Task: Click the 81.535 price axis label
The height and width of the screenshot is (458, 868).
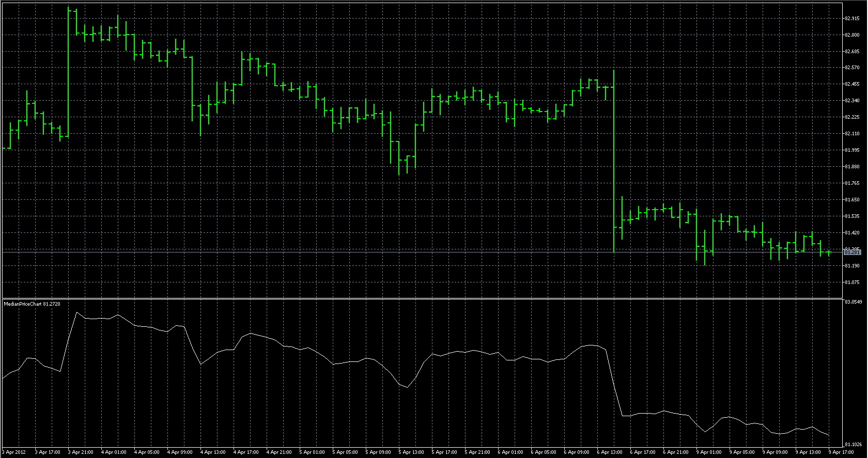Action: (852, 216)
